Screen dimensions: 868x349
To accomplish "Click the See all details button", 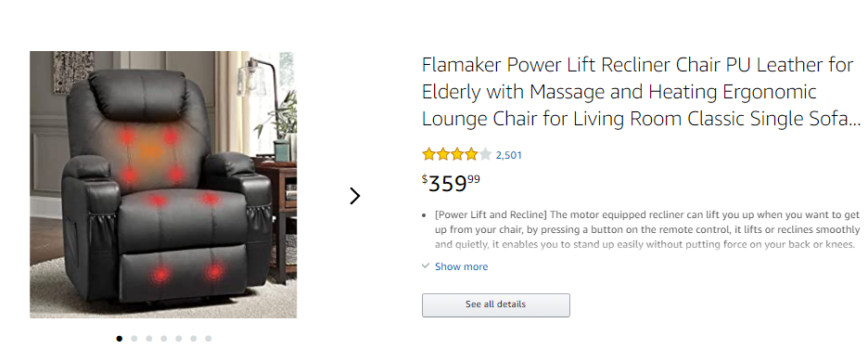I will [495, 304].
